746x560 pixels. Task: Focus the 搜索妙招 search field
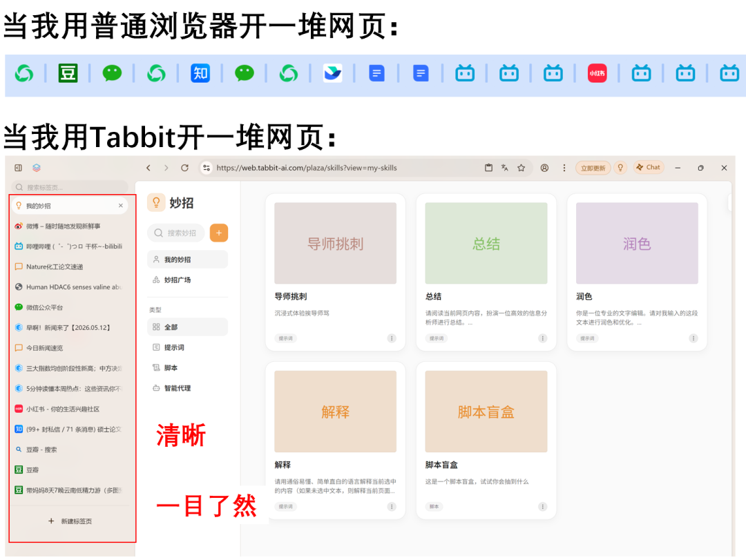pyautogui.click(x=176, y=233)
